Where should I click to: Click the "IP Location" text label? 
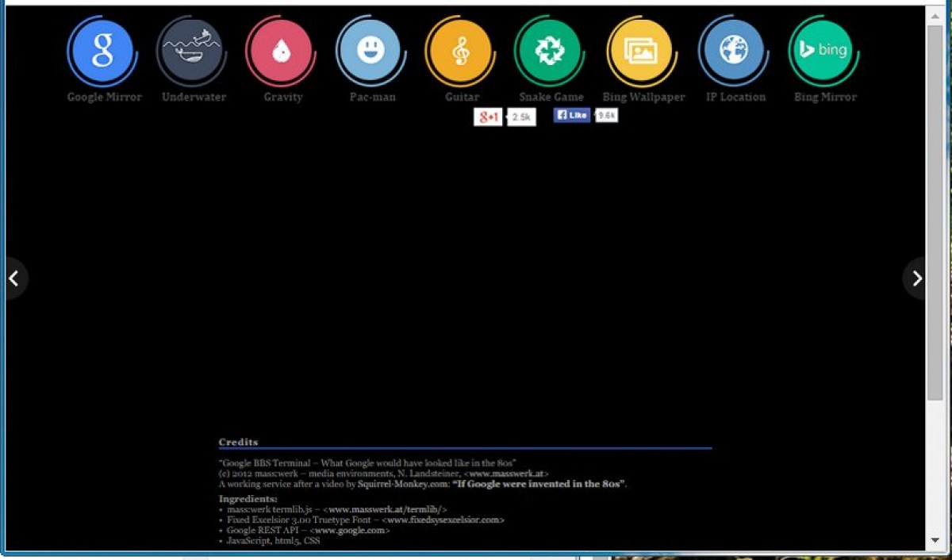click(x=736, y=97)
